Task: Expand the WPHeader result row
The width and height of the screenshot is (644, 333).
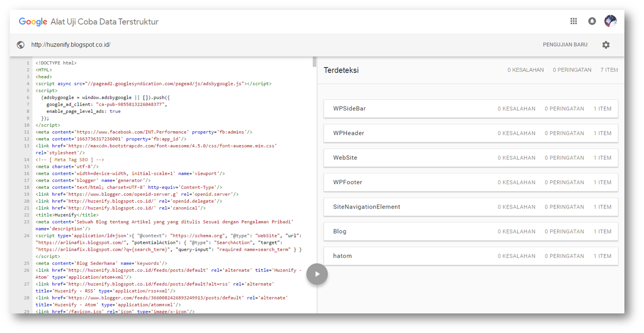Action: (470, 133)
